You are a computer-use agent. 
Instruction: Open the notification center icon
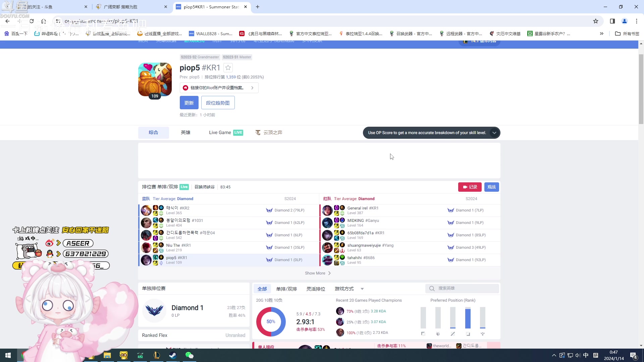click(634, 356)
